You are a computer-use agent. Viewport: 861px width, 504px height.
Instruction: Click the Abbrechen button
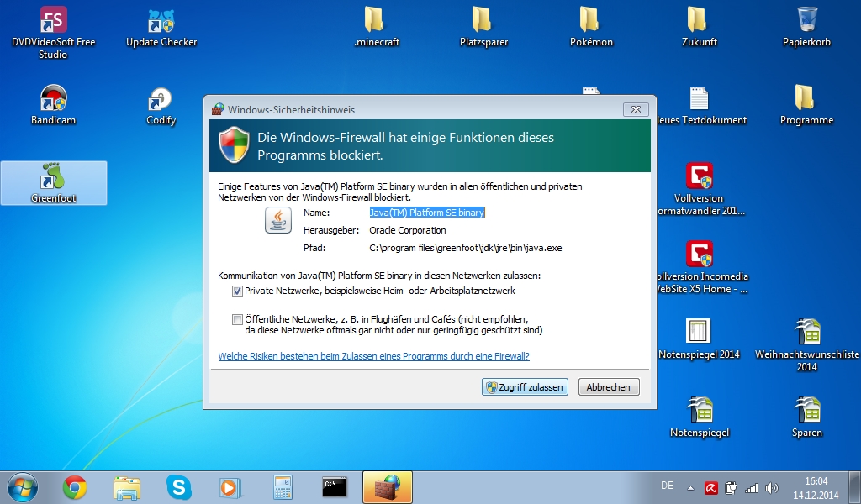point(609,387)
